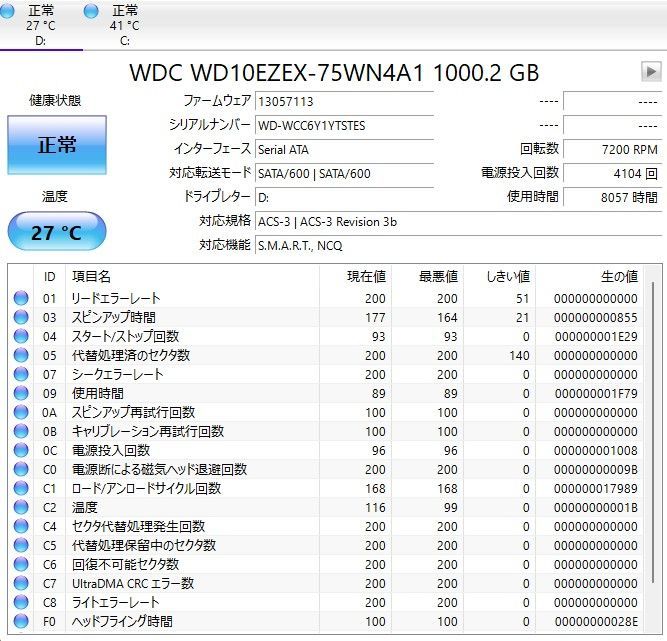Click raw value 000000001F79
667x641 pixels.
(x=596, y=393)
